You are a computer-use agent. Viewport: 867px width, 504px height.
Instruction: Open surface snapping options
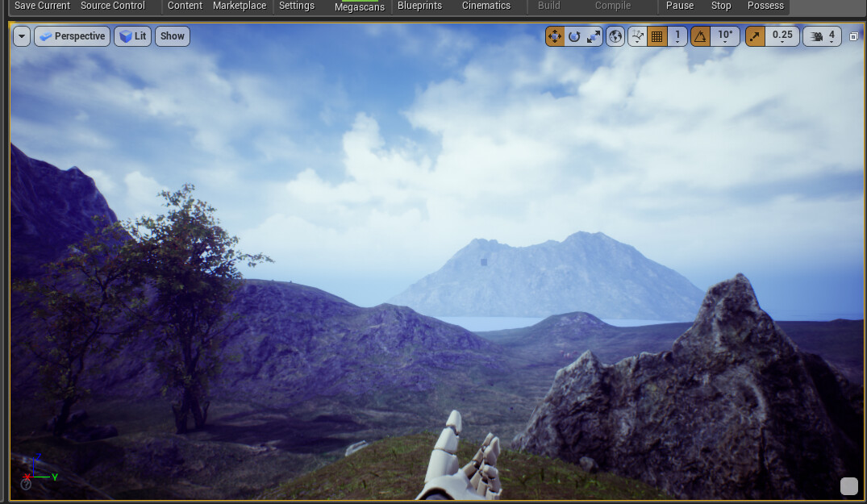(x=637, y=36)
